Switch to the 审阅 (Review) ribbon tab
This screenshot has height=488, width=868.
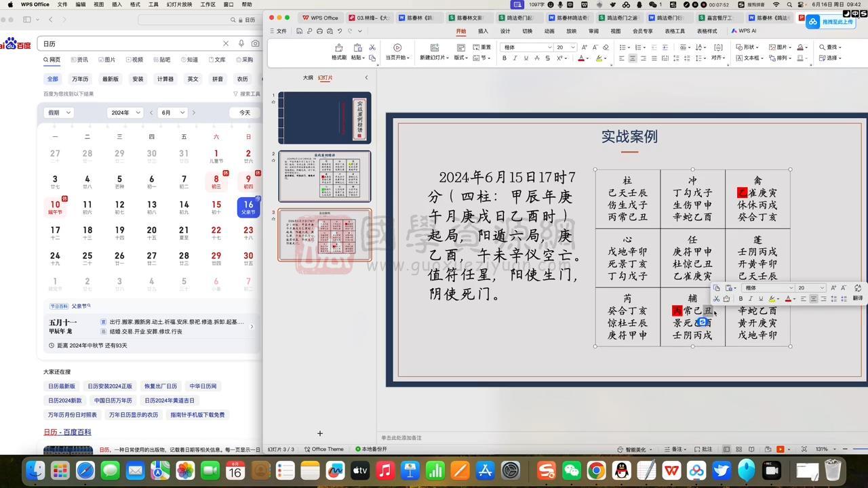[x=593, y=31]
